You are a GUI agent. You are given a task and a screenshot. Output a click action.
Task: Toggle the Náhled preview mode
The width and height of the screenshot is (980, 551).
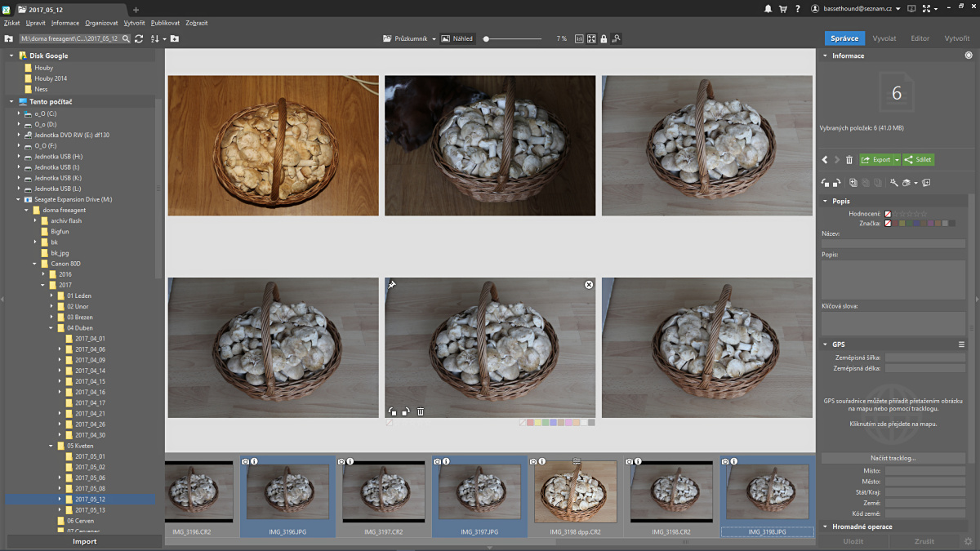(x=457, y=38)
